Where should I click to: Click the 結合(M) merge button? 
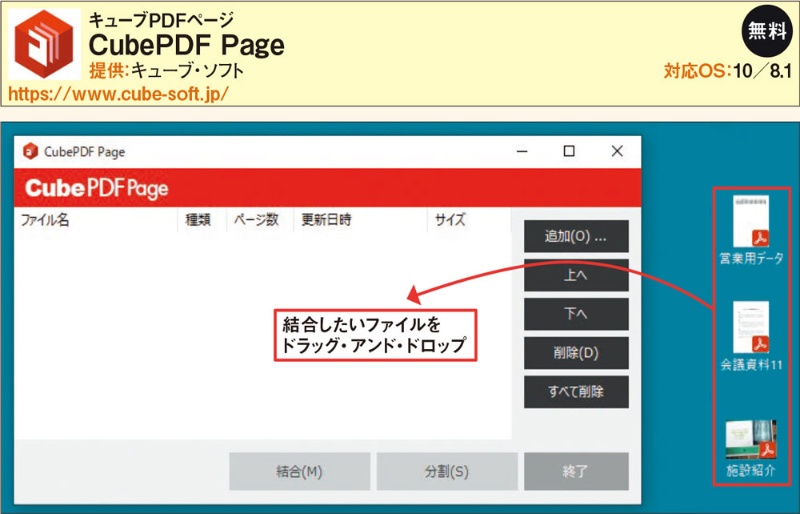tap(299, 471)
